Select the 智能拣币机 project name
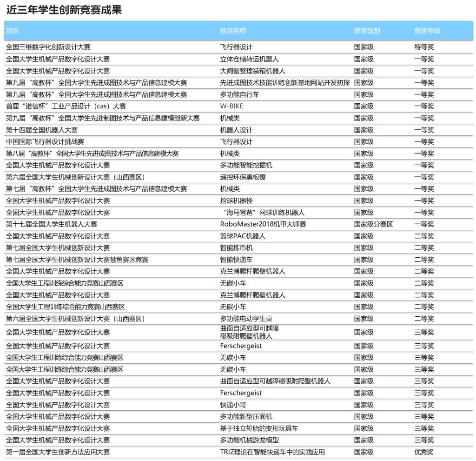 [236, 247]
